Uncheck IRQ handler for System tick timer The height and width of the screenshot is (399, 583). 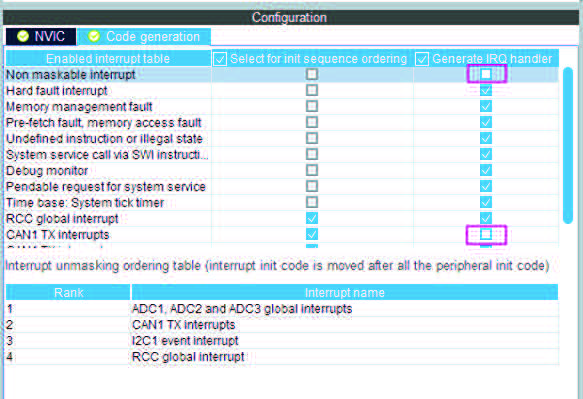tap(486, 202)
